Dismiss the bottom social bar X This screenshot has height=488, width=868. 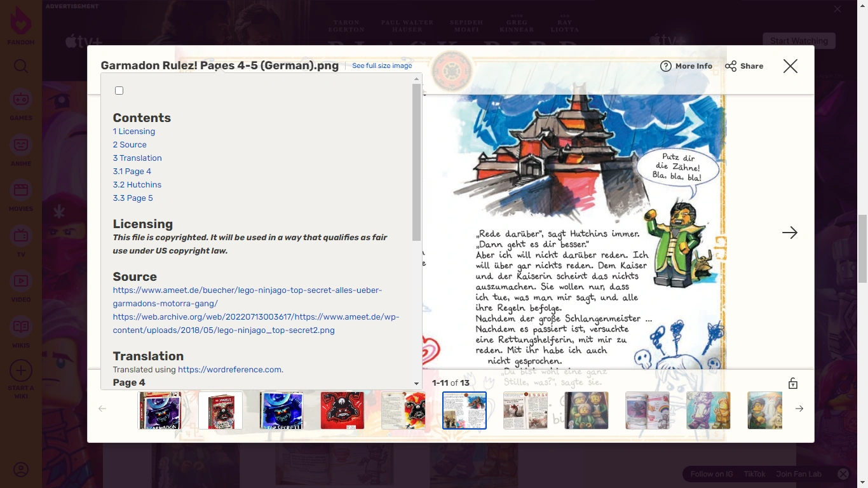point(843,474)
